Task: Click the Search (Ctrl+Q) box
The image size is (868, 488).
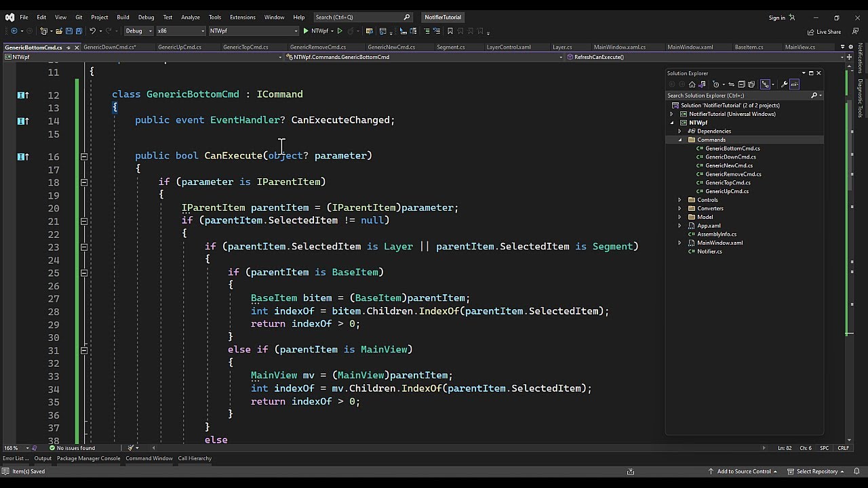Action: point(363,17)
